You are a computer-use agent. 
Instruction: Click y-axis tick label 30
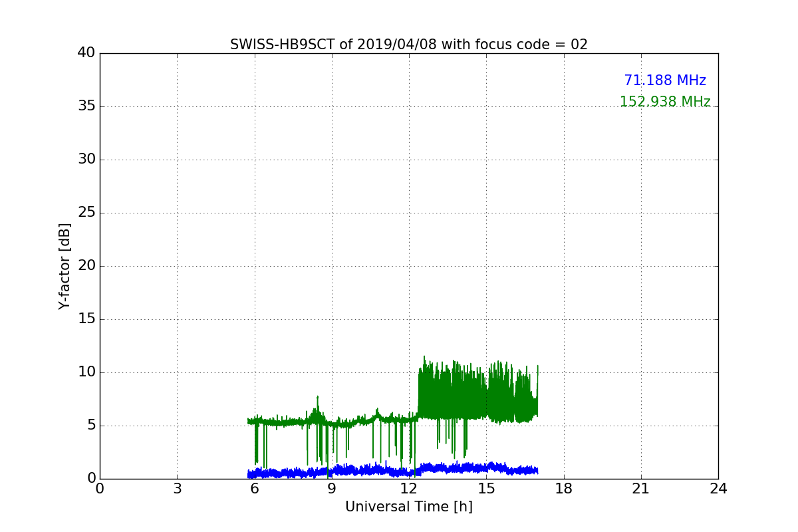tap(86, 160)
